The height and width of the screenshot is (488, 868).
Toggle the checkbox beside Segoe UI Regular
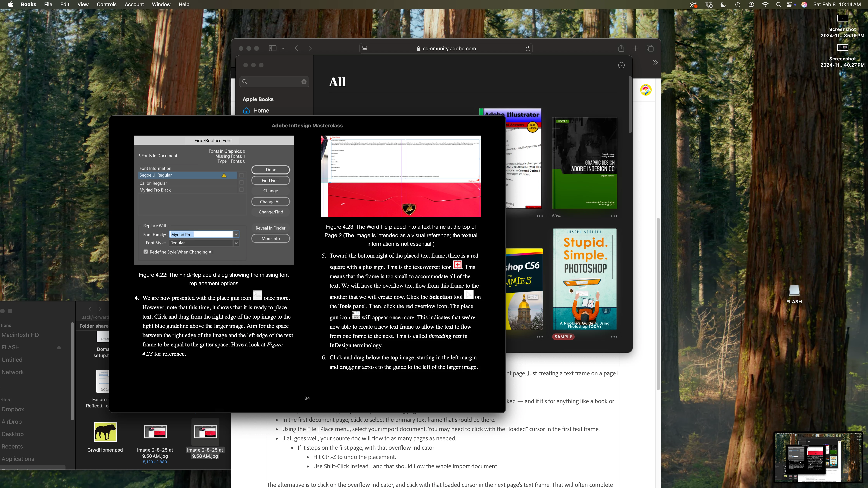point(241,175)
